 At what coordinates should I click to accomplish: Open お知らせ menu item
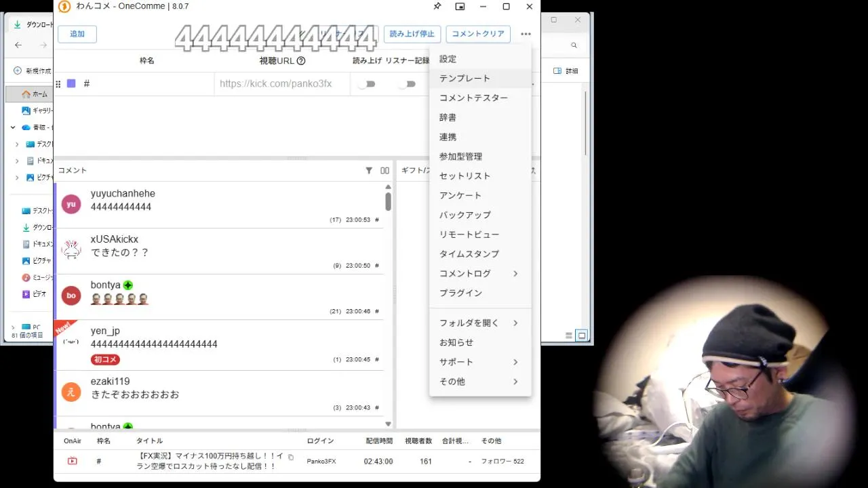480,342
